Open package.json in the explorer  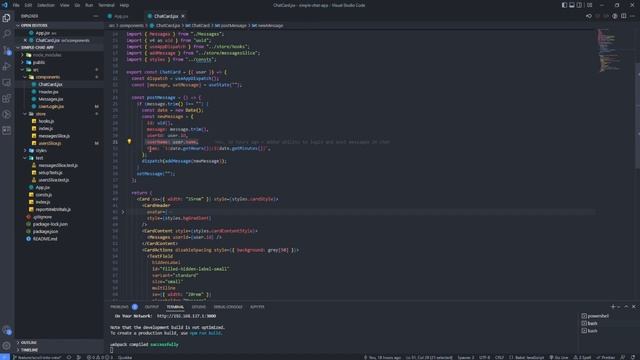(x=45, y=231)
